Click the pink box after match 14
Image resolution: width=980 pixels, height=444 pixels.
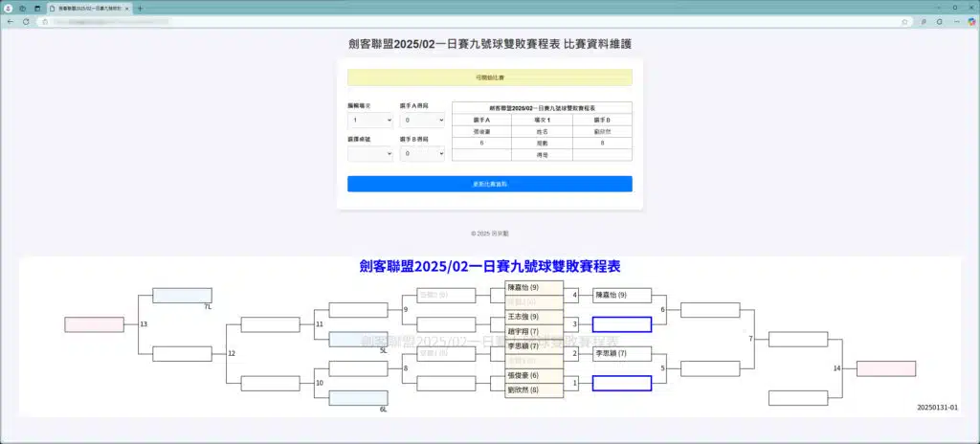pos(886,368)
